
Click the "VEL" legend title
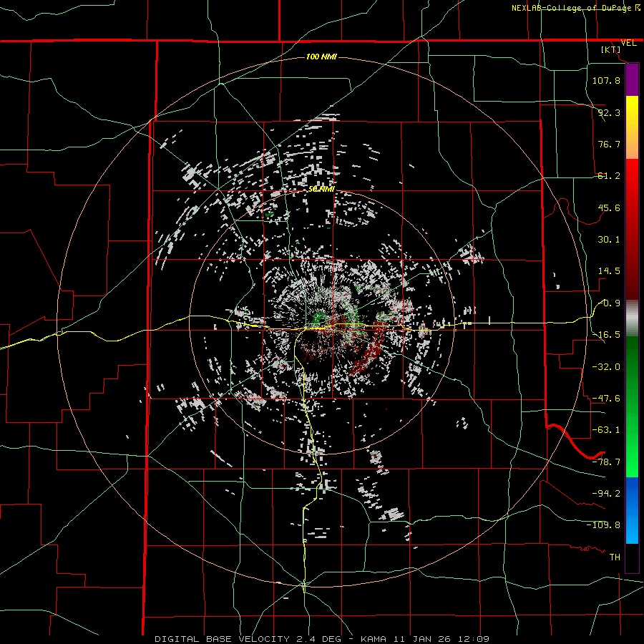[628, 43]
